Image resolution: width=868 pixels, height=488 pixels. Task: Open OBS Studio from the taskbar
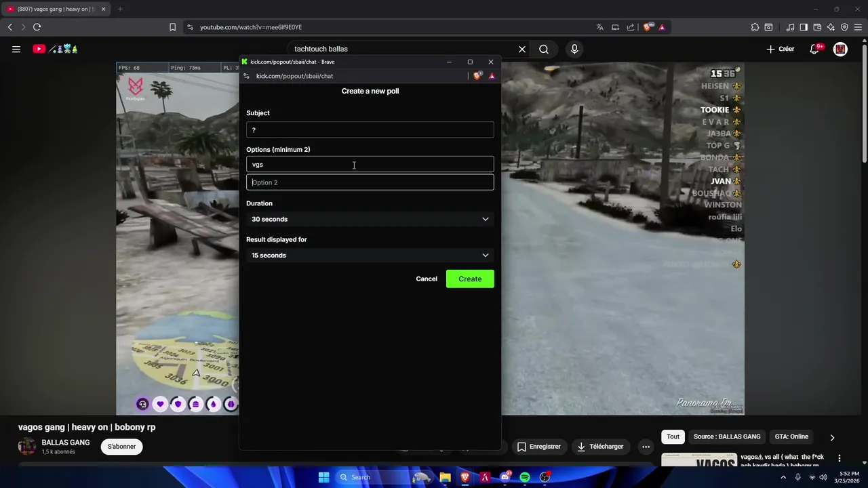click(x=545, y=477)
